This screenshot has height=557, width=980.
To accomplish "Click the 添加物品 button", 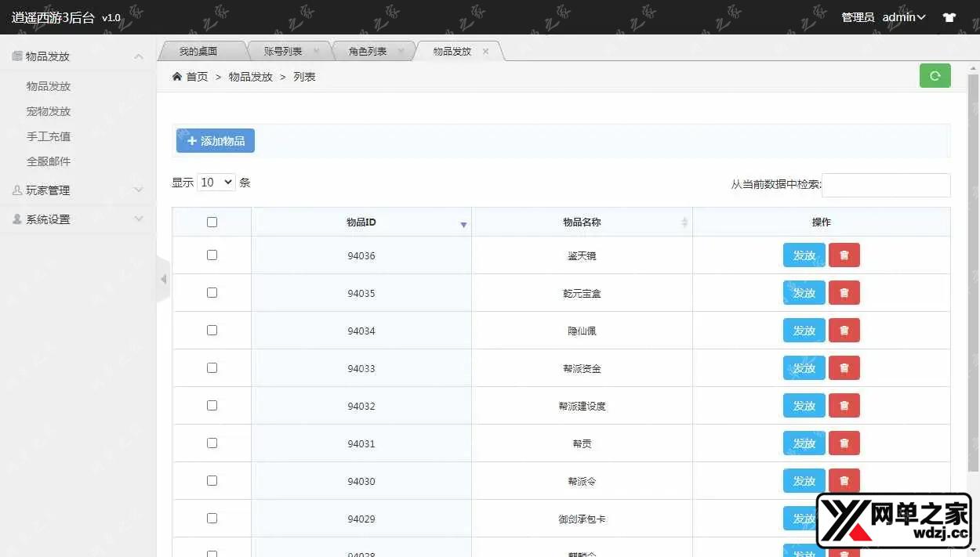I will click(x=216, y=141).
